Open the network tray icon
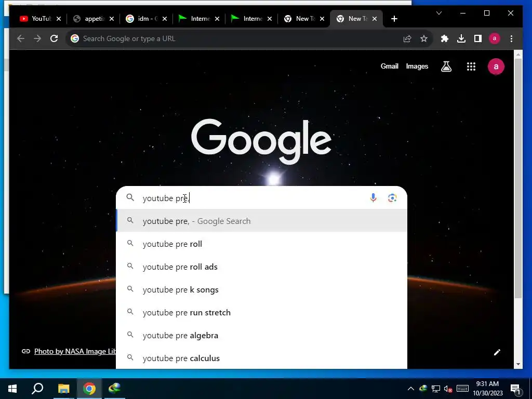 (436, 389)
